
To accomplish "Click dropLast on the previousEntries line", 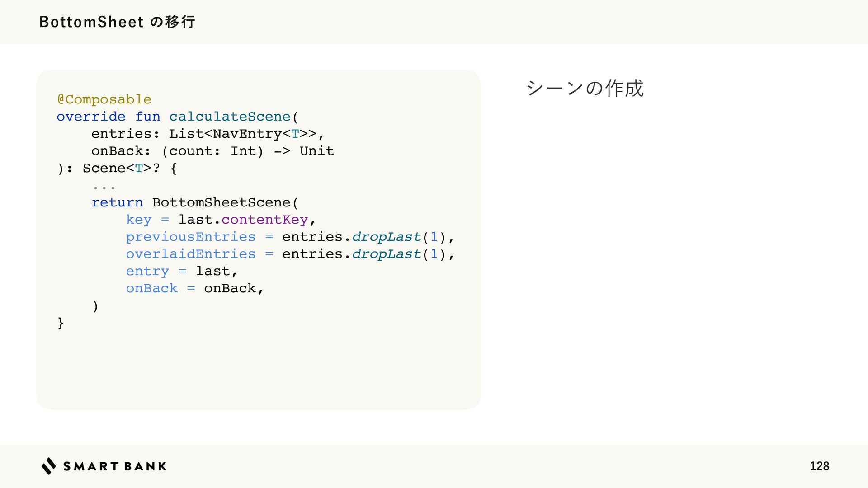I will tap(387, 237).
